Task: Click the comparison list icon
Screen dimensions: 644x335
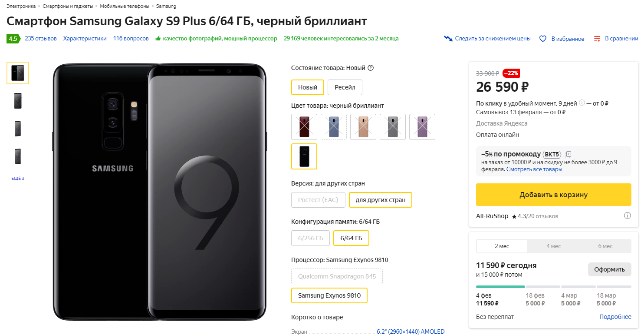Action: [x=597, y=39]
